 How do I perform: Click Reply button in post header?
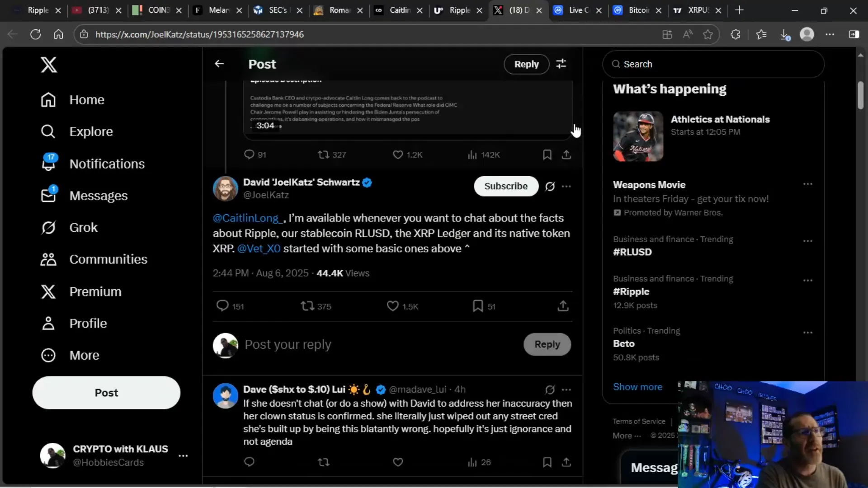click(526, 64)
